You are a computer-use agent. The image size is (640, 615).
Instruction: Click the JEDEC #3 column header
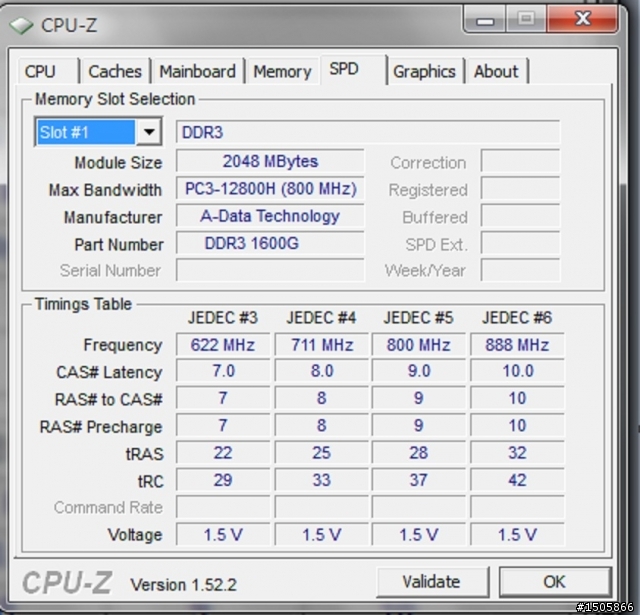pos(223,317)
